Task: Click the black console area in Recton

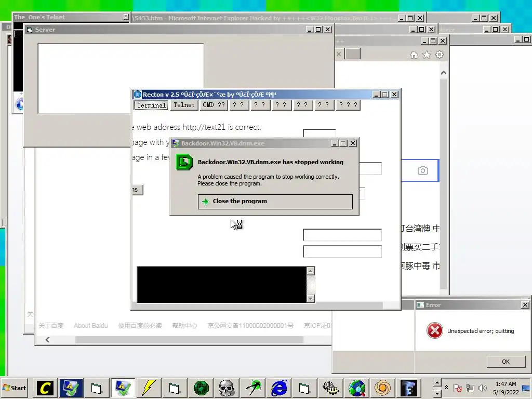Action: 222,285
